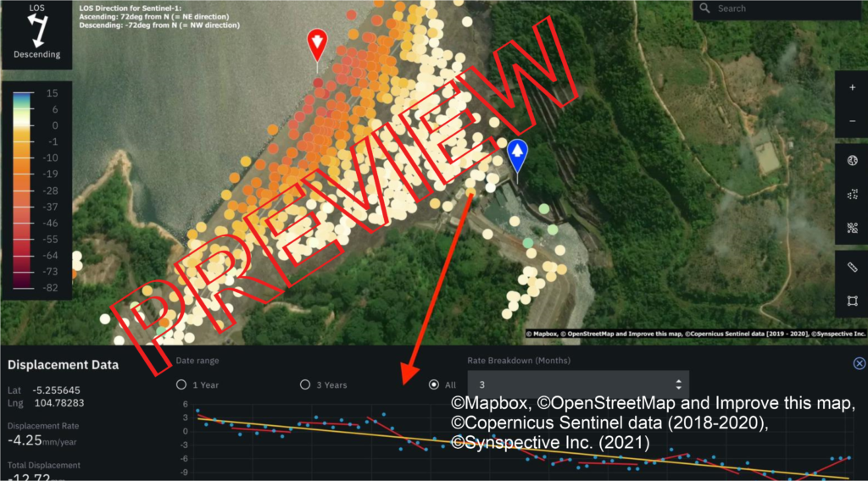Image resolution: width=868 pixels, height=481 pixels.
Task: Increase Rate Breakdown months with up arrow
Action: [679, 381]
